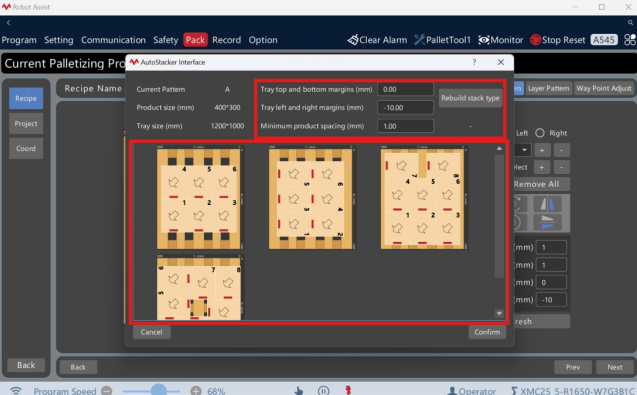Screen dimensions: 637x395
Task: Switch to the Layer Pattern tab
Action: (x=548, y=88)
